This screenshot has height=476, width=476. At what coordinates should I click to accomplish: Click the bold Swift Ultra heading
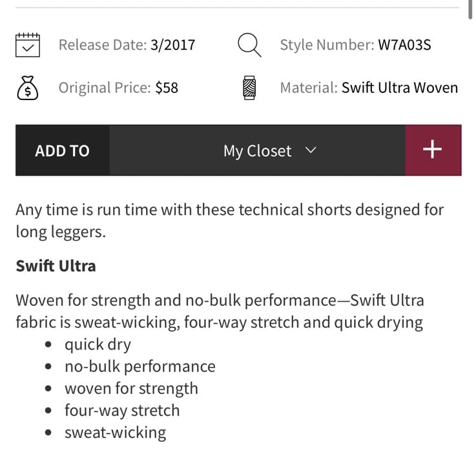click(56, 266)
